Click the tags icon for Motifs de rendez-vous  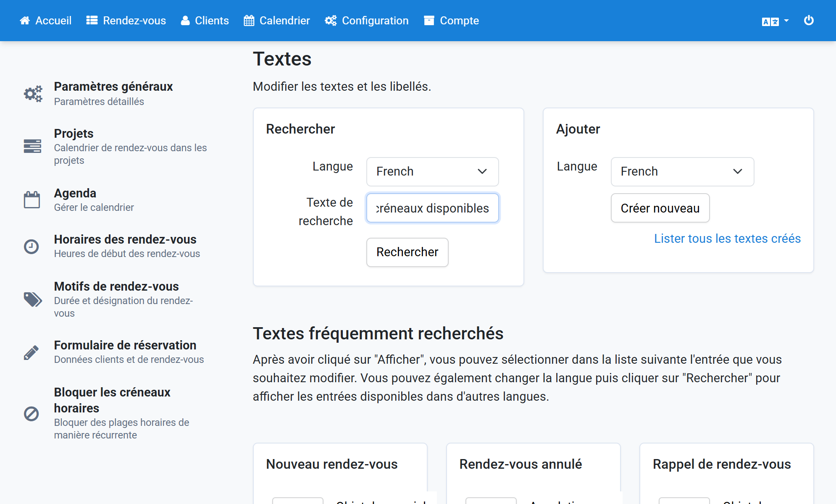33,299
